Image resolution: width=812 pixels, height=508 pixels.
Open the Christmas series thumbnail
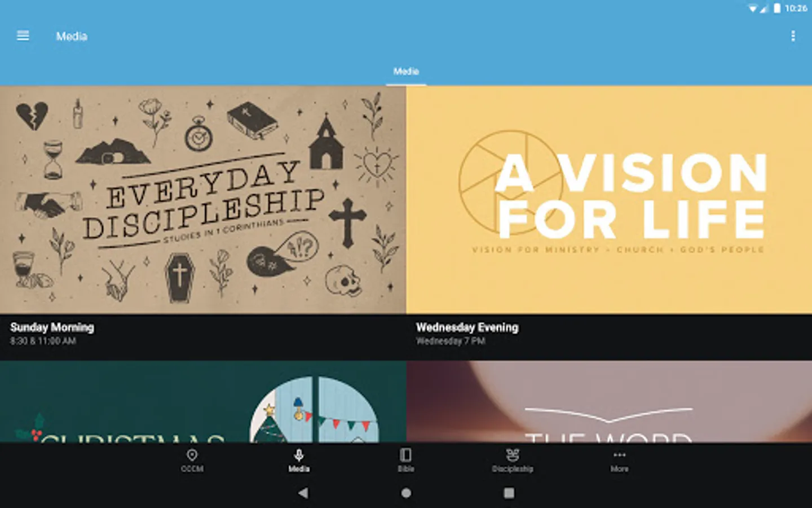pyautogui.click(x=203, y=401)
